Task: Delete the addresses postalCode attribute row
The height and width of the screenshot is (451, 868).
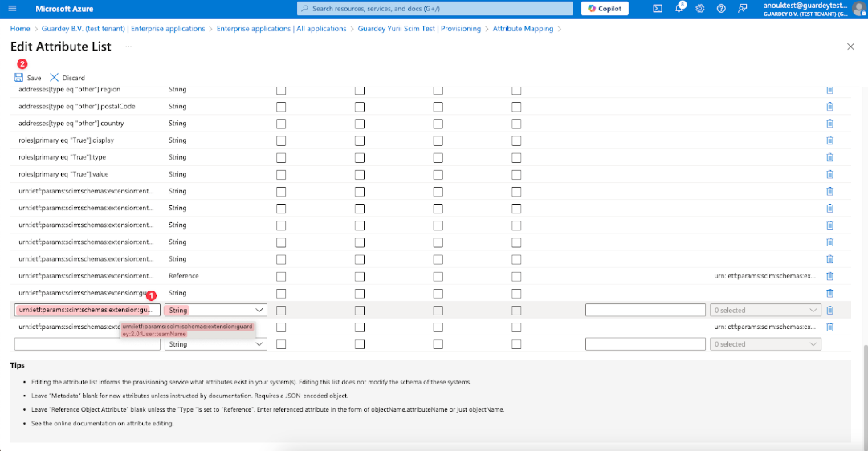Action: [x=829, y=106]
